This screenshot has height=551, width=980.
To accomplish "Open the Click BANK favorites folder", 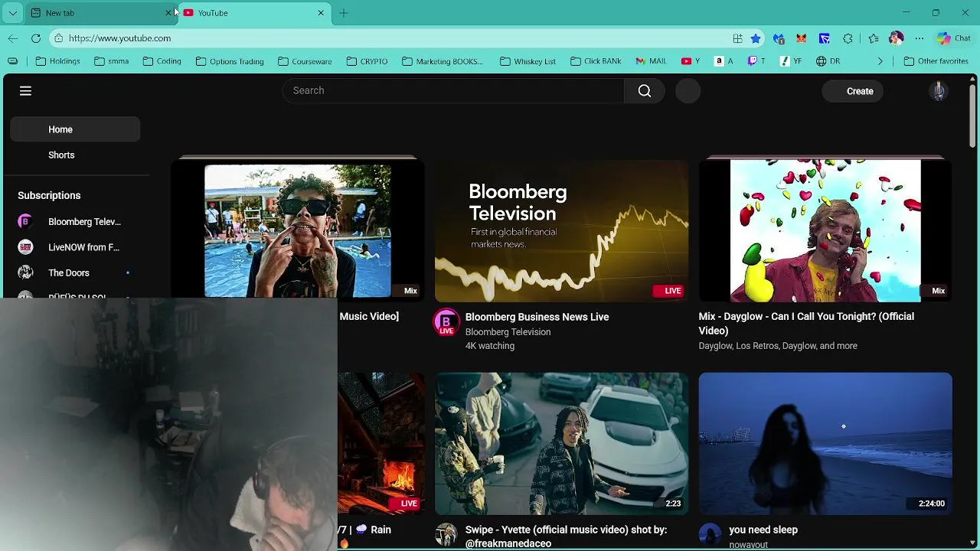I will click(596, 61).
